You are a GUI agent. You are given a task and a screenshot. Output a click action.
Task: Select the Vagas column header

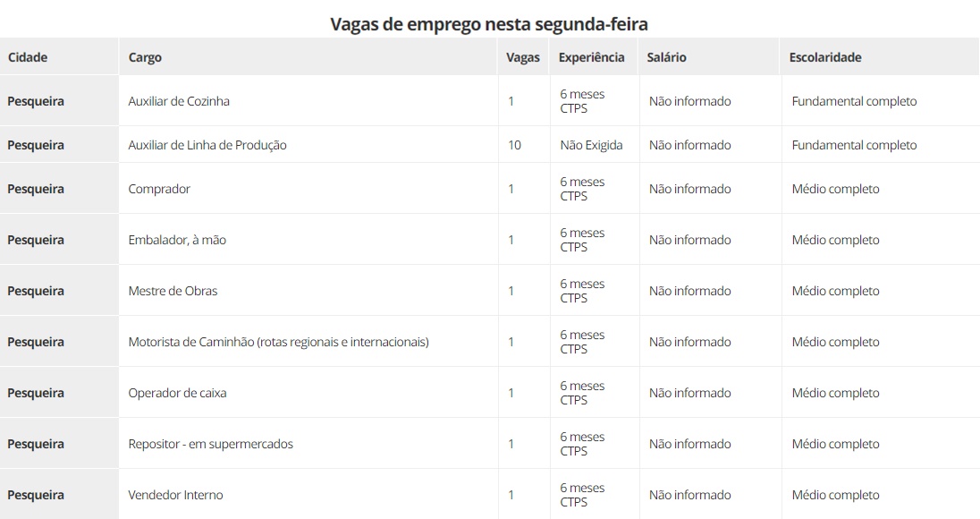pyautogui.click(x=523, y=57)
